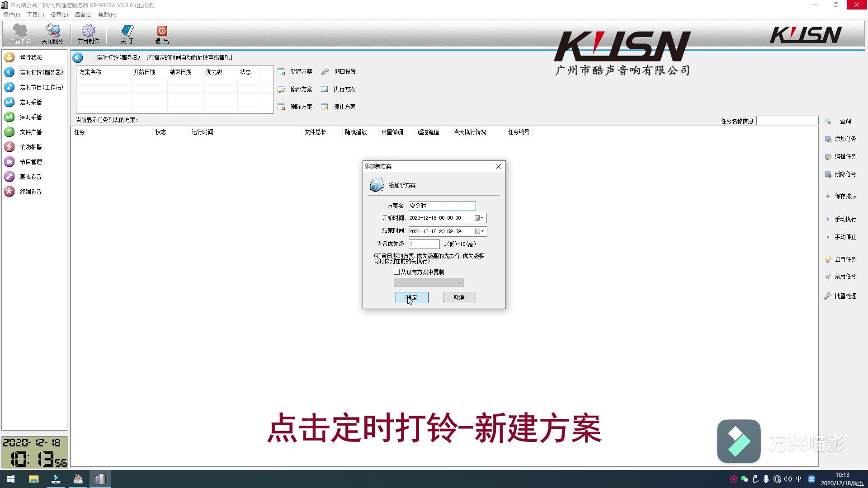The height and width of the screenshot is (488, 868).
Task: Open 实时采播 in the sidebar
Action: pos(31,117)
